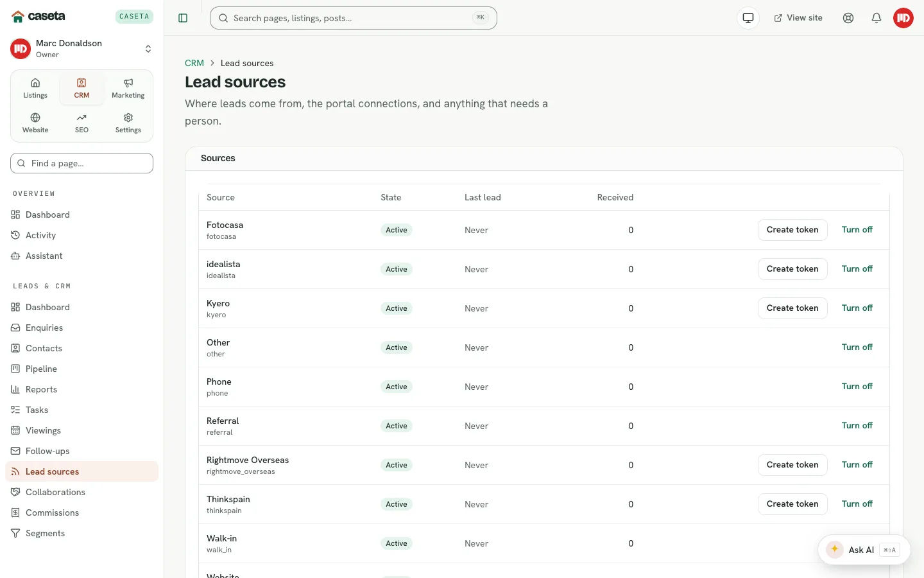Turn off the Kyero source
The height and width of the screenshot is (578, 924).
[857, 308]
